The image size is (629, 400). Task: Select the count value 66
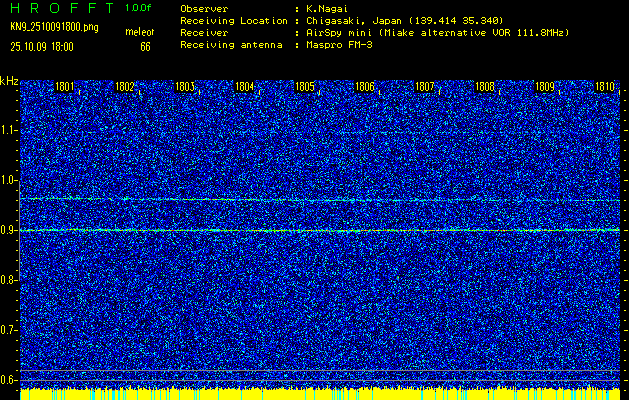145,46
